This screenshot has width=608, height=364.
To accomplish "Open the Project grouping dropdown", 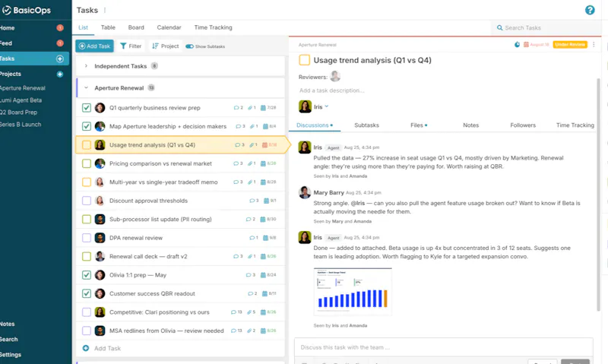I will 166,46.
